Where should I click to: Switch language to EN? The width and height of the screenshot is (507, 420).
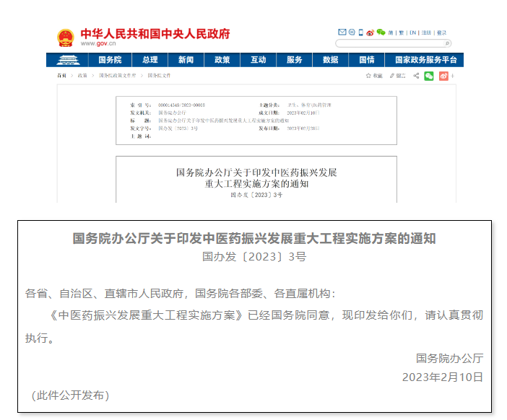[x=413, y=32]
